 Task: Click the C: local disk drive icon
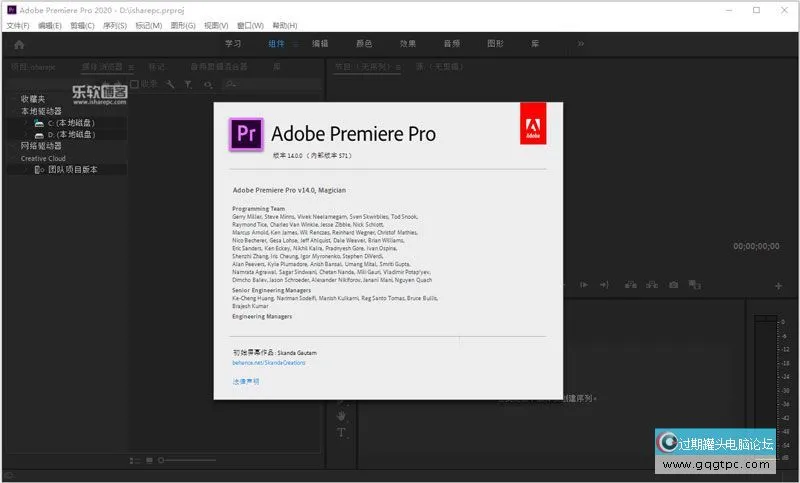coord(39,123)
